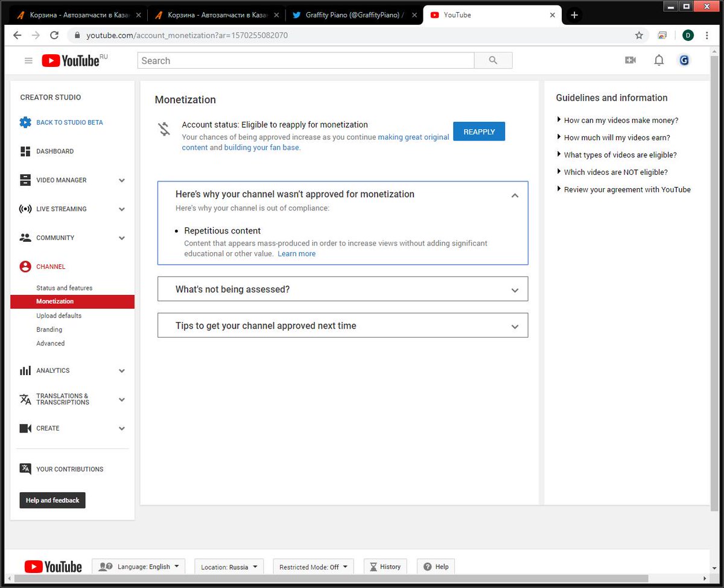This screenshot has width=724, height=588.
Task: Open the Location: Russia dropdown
Action: click(x=229, y=567)
